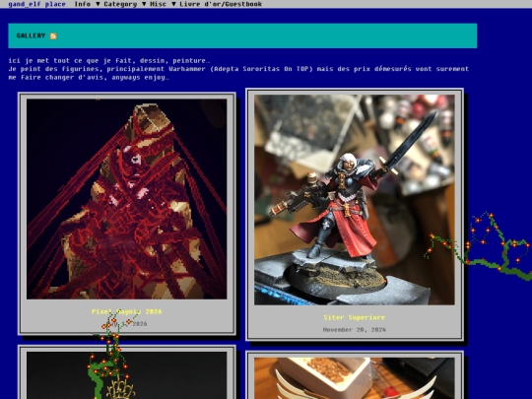Follow the Siter Superiore title link

pos(355,317)
